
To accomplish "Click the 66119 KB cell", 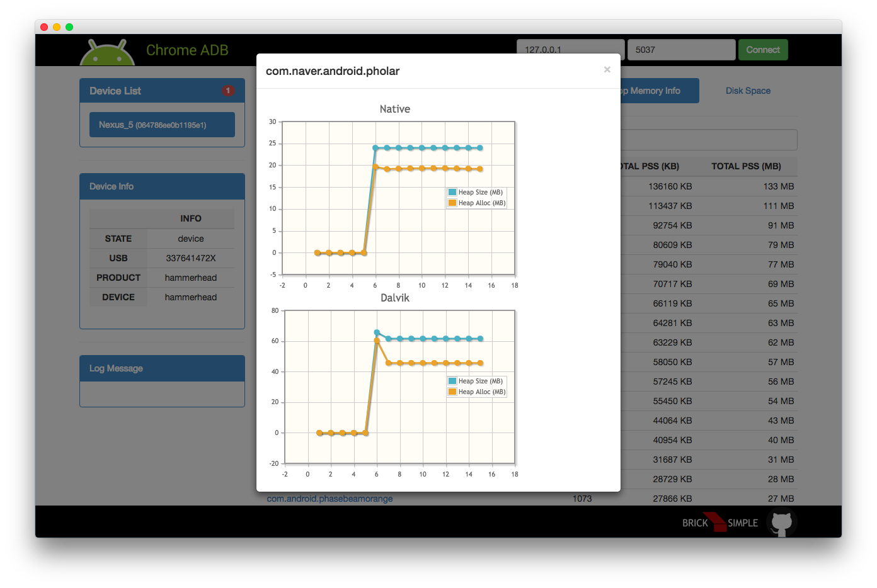I will [672, 303].
